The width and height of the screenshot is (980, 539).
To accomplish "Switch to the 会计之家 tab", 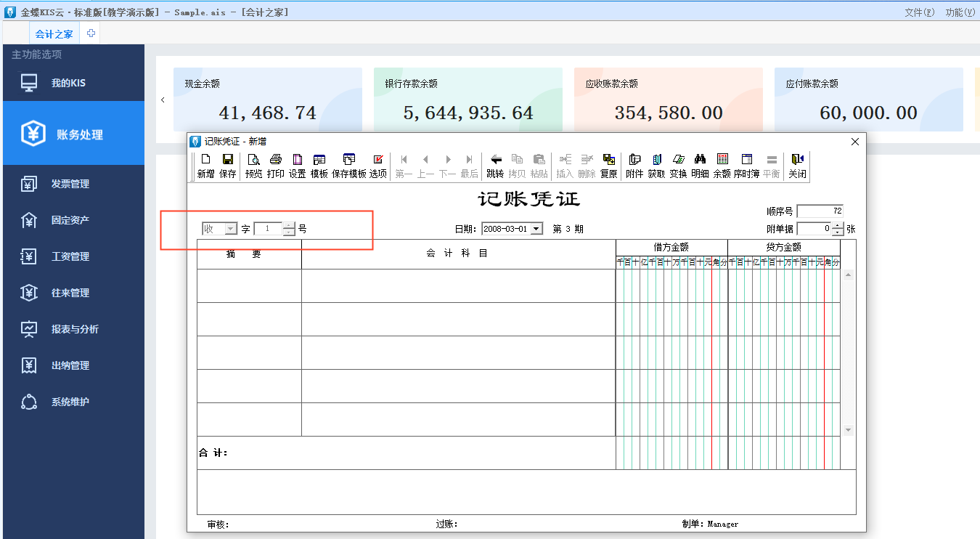I will point(54,33).
